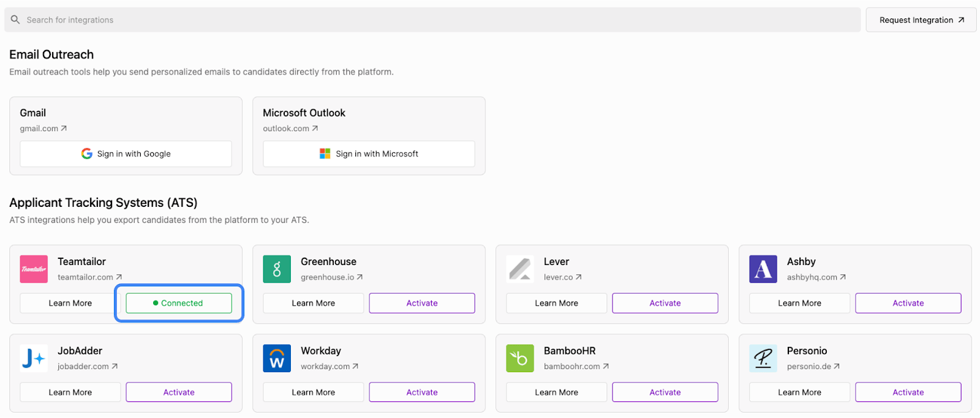The image size is (980, 418).
Task: Activate the Workday integration
Action: (422, 392)
